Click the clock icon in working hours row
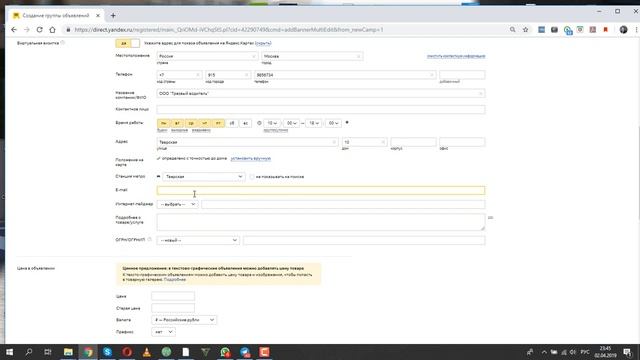Viewport: 640px width, 360px height. [259, 123]
